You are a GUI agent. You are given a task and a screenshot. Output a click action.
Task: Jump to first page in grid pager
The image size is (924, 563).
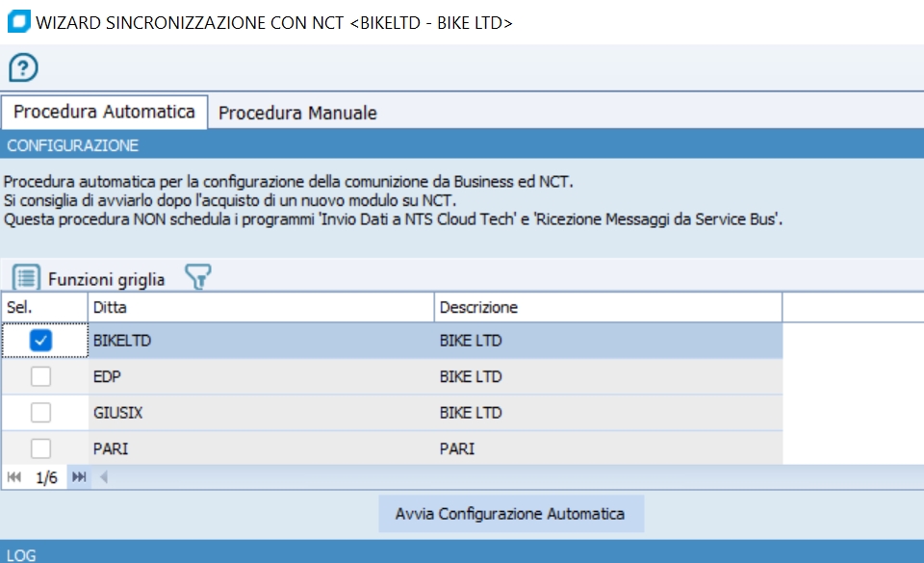[14, 477]
